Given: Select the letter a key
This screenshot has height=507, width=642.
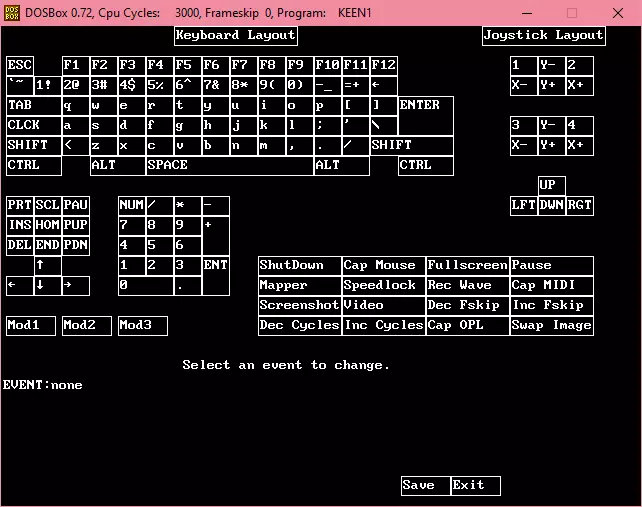Looking at the screenshot, I should tap(76, 126).
